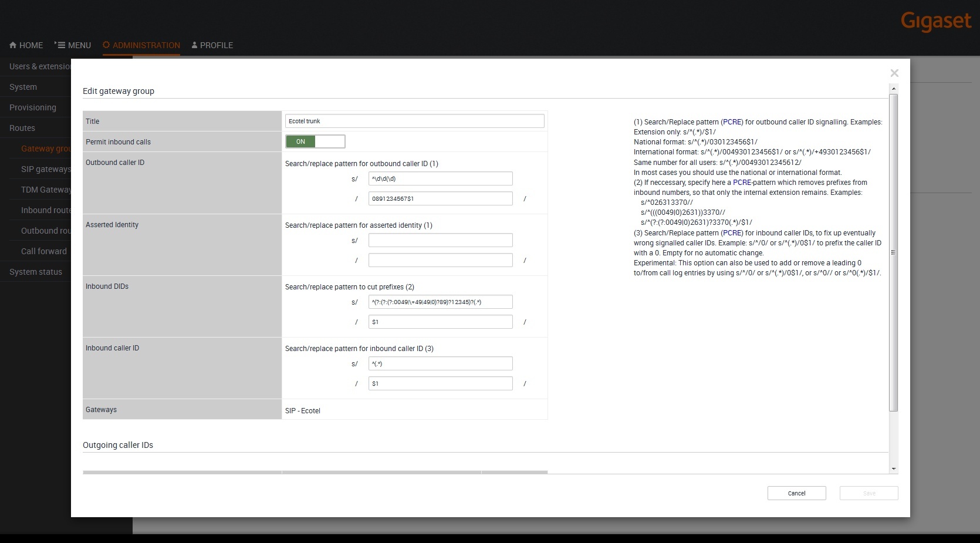Screen dimensions: 980x543
Task: Select the ADMINISTRATION tab
Action: [141, 45]
